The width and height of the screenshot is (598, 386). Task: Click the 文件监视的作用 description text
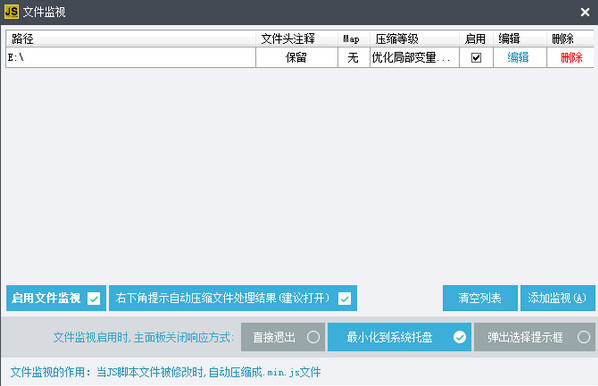[x=166, y=372]
